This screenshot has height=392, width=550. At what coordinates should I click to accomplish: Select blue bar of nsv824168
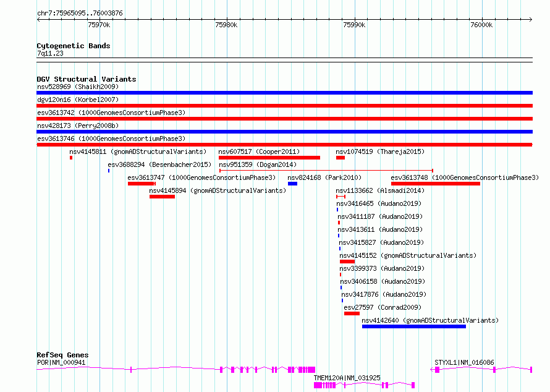pos(292,184)
